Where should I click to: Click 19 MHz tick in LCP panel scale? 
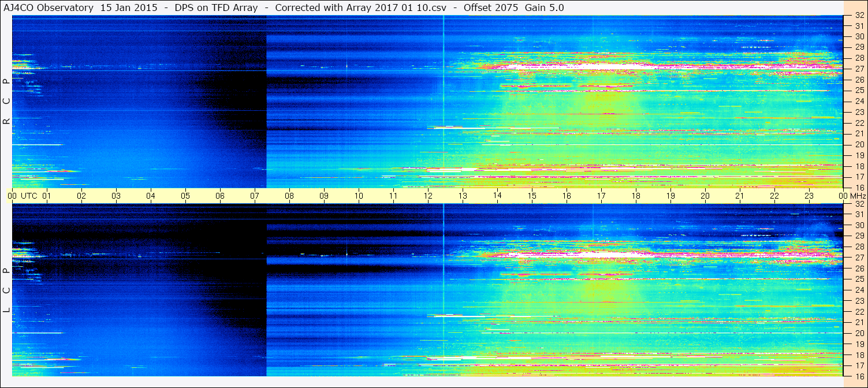pyautogui.click(x=859, y=344)
